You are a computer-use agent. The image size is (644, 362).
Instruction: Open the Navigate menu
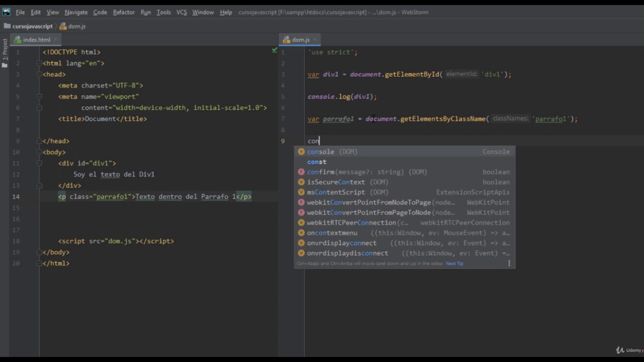76,12
